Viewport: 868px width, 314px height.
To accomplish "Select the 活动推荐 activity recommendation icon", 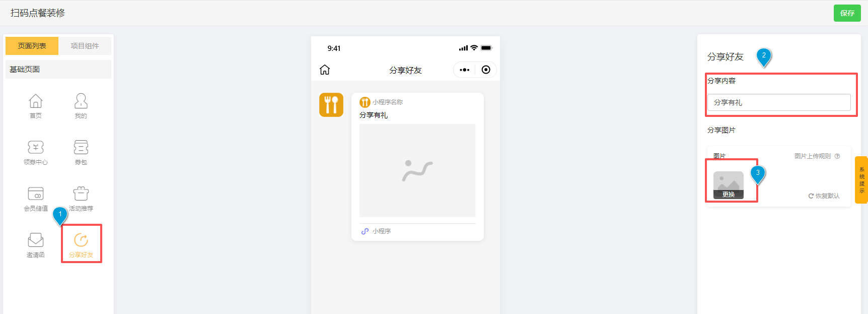I will (x=81, y=199).
